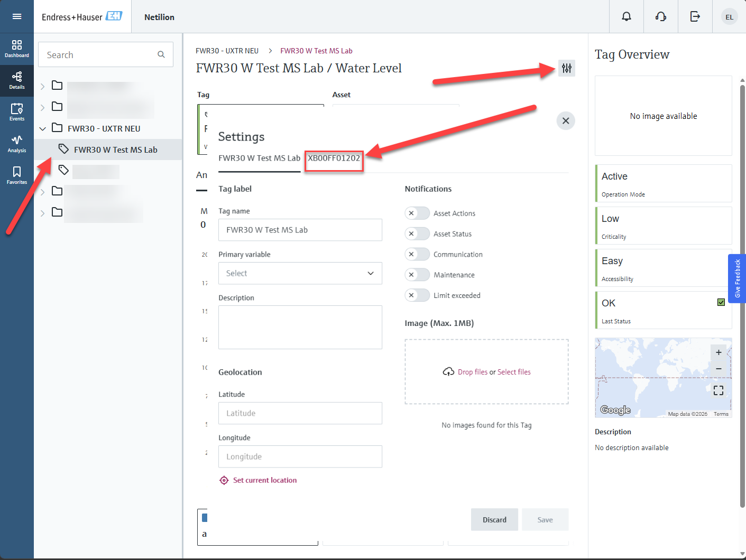Viewport: 746px width, 560px height.
Task: Click the Low Criticality card
Action: (x=664, y=226)
